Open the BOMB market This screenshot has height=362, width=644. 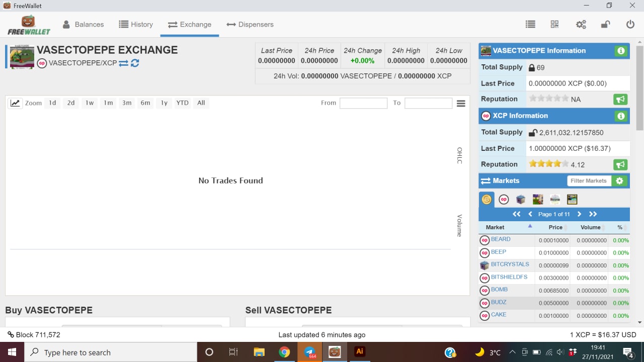499,290
